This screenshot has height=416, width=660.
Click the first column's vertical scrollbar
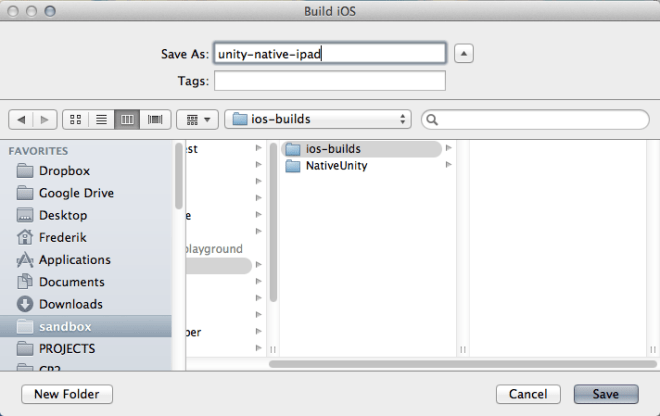pyautogui.click(x=273, y=222)
